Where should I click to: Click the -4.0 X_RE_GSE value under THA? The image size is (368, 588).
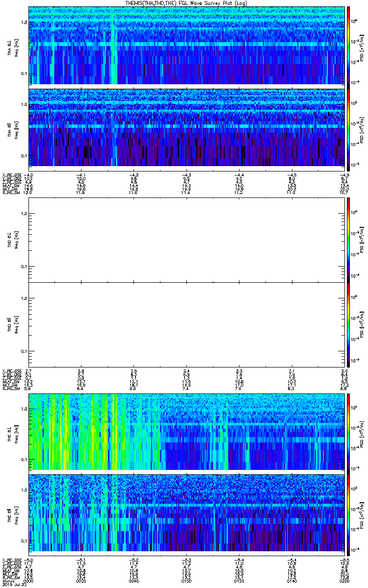[x=29, y=175]
